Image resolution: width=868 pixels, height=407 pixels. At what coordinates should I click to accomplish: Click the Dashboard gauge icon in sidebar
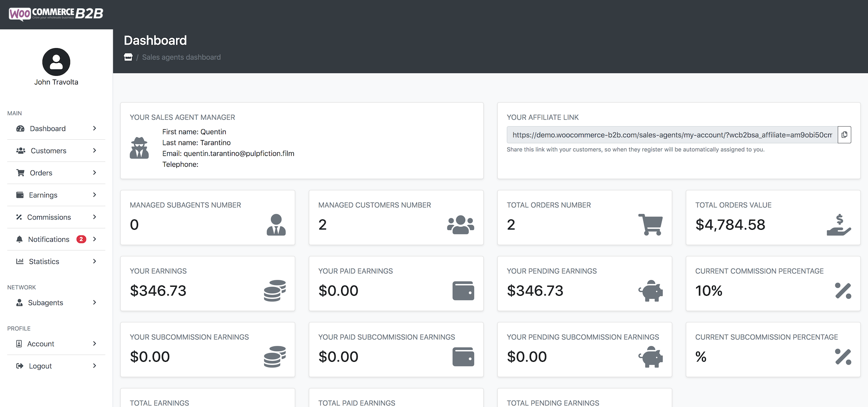[x=20, y=128]
